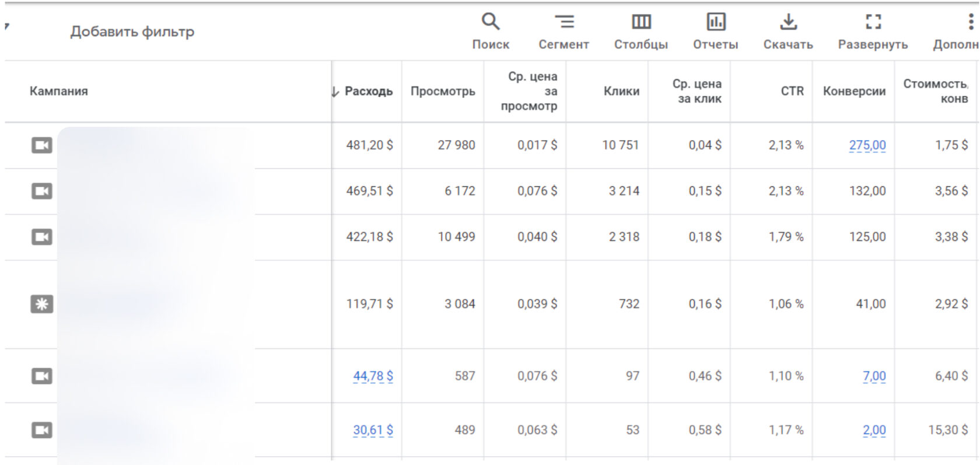Sort by the Кампания column header
The image size is (980, 465).
click(59, 92)
